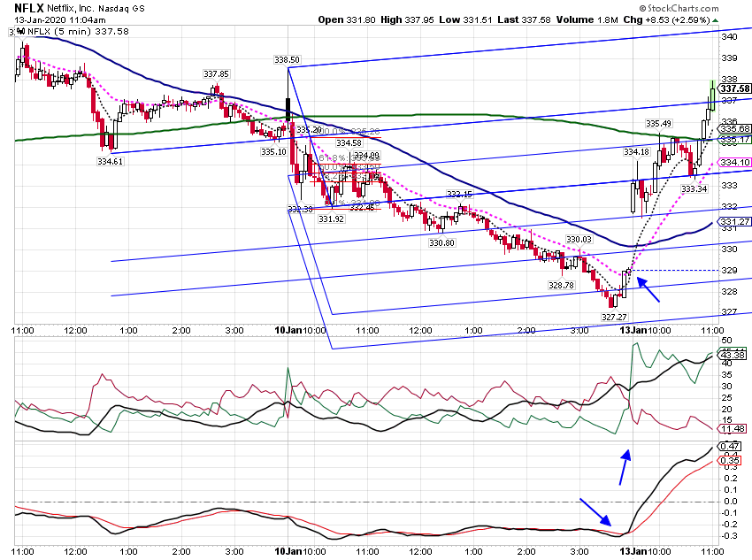Click the candlestick icon beside NFLX (5 min)

[20, 32]
